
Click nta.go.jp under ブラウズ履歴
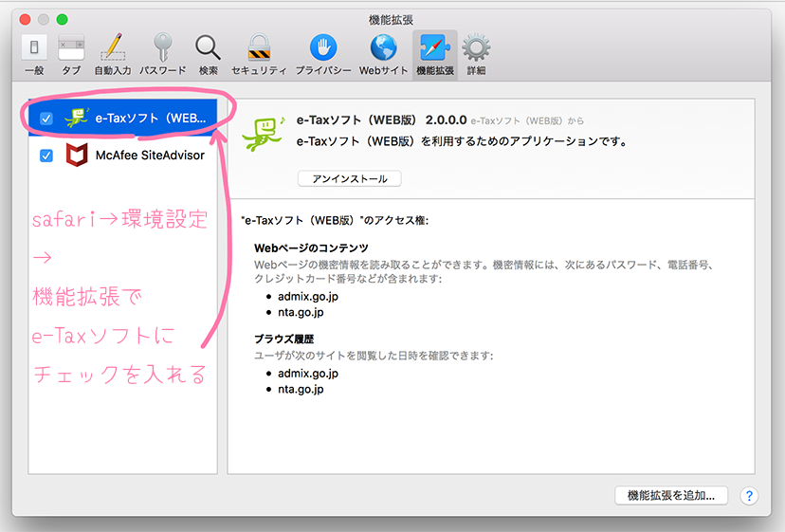tap(301, 389)
